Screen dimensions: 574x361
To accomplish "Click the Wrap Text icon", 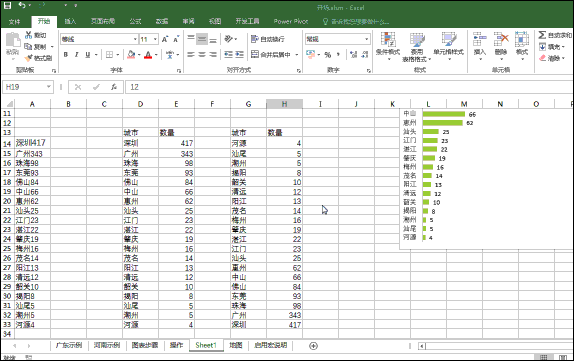I will coord(255,39).
